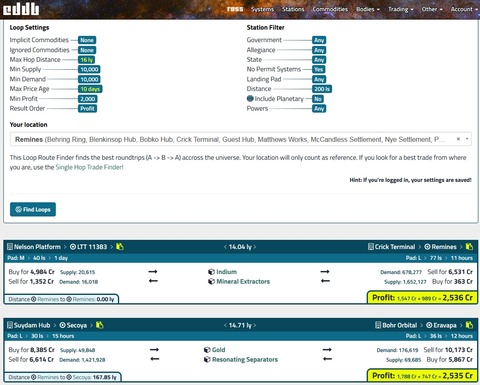Change State filter Any value
The height and width of the screenshot is (385, 480).
319,60
